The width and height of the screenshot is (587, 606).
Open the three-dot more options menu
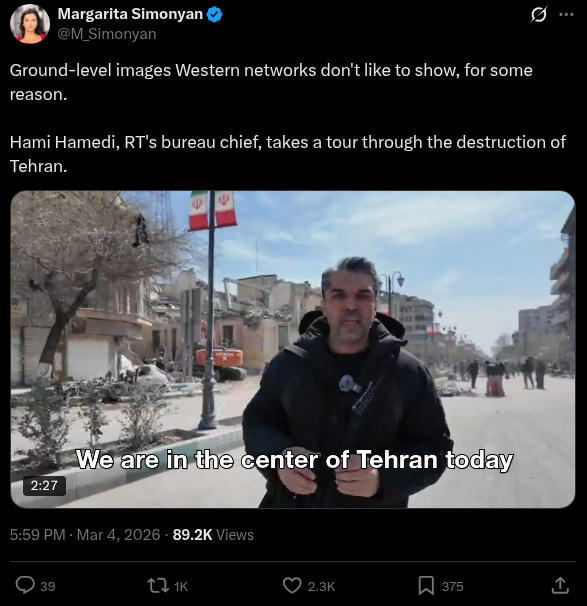coord(566,15)
